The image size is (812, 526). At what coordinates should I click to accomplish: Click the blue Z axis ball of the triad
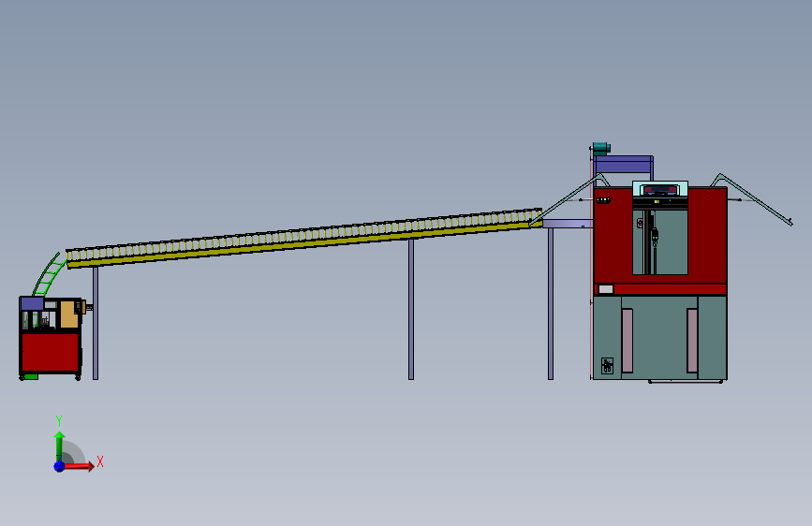[59, 466]
